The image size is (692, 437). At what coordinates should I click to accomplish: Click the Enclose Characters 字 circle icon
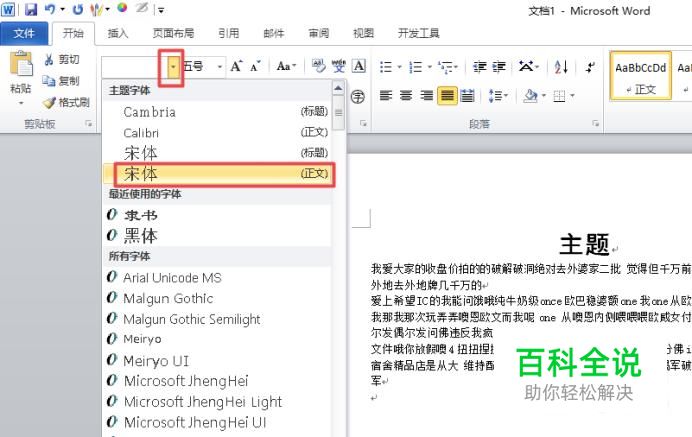357,96
